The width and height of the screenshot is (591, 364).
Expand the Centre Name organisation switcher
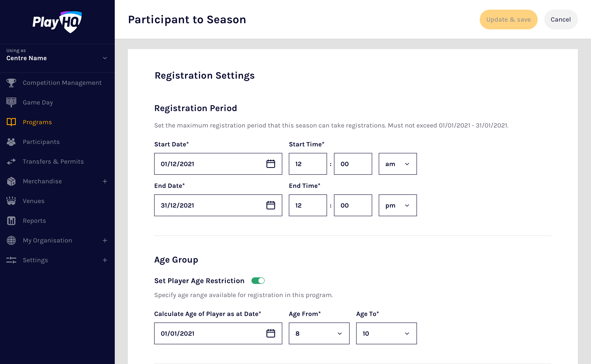coord(105,58)
